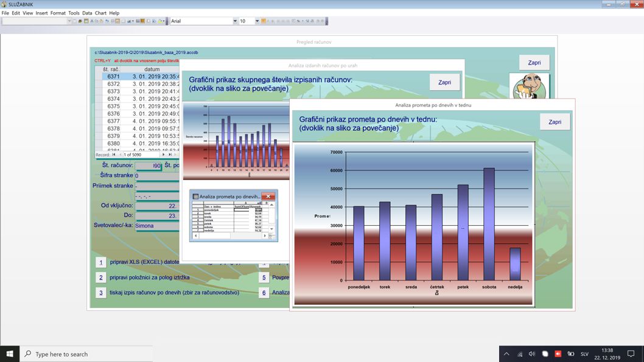Open the volume control in system tray

click(x=532, y=353)
